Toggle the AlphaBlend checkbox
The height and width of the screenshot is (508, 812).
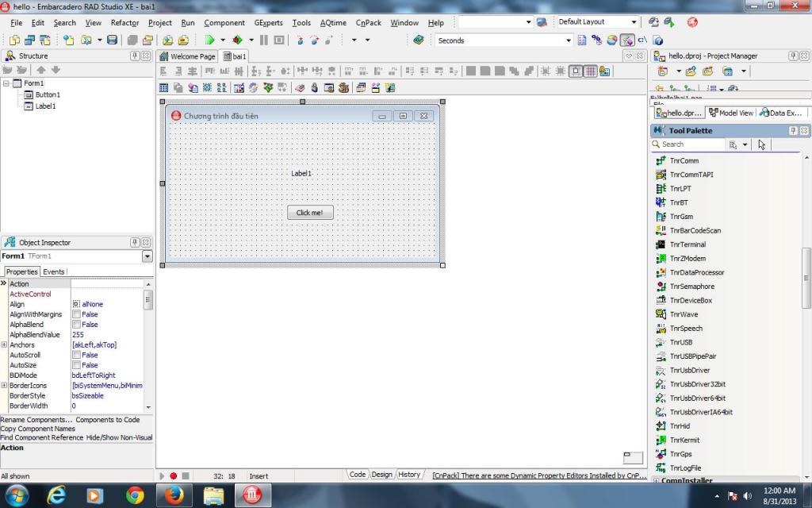(76, 325)
